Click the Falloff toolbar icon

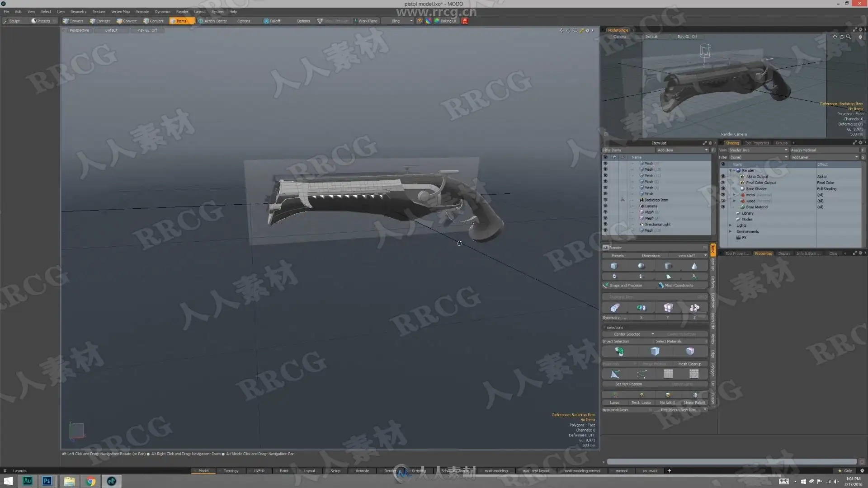[x=266, y=21]
